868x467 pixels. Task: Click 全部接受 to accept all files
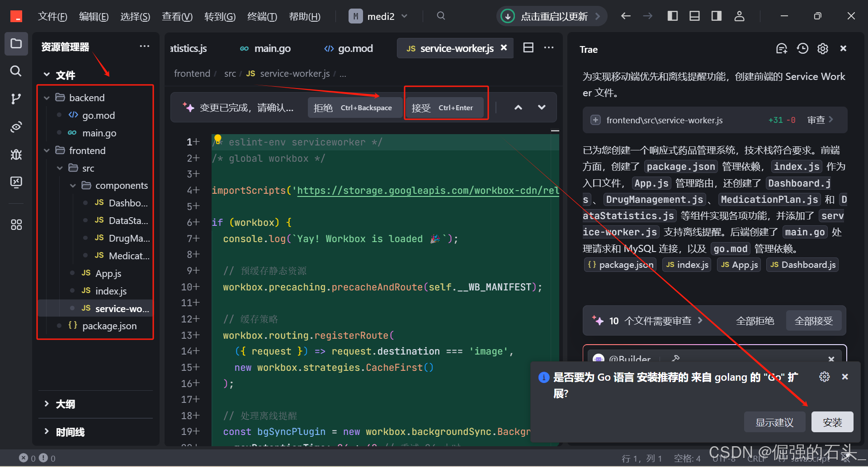point(813,321)
